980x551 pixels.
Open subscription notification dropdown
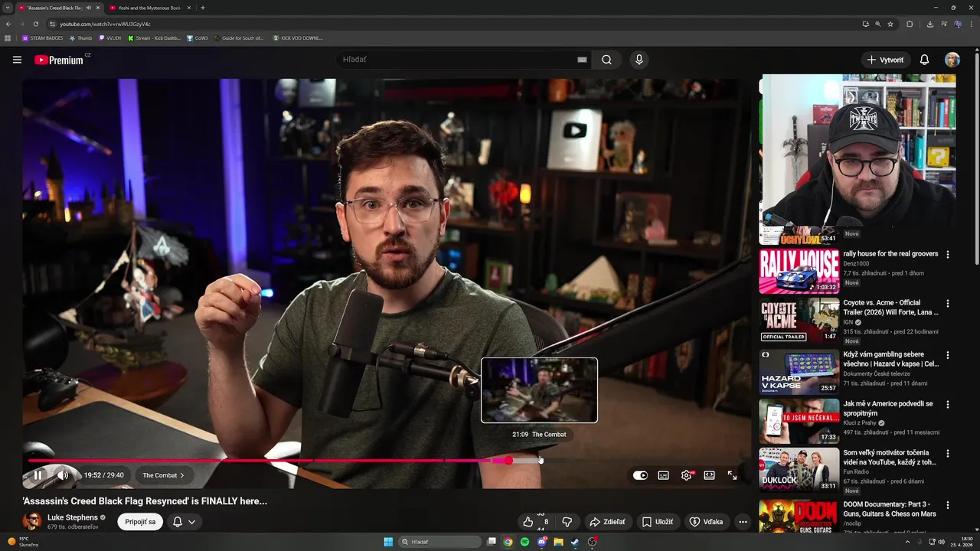pos(184,522)
